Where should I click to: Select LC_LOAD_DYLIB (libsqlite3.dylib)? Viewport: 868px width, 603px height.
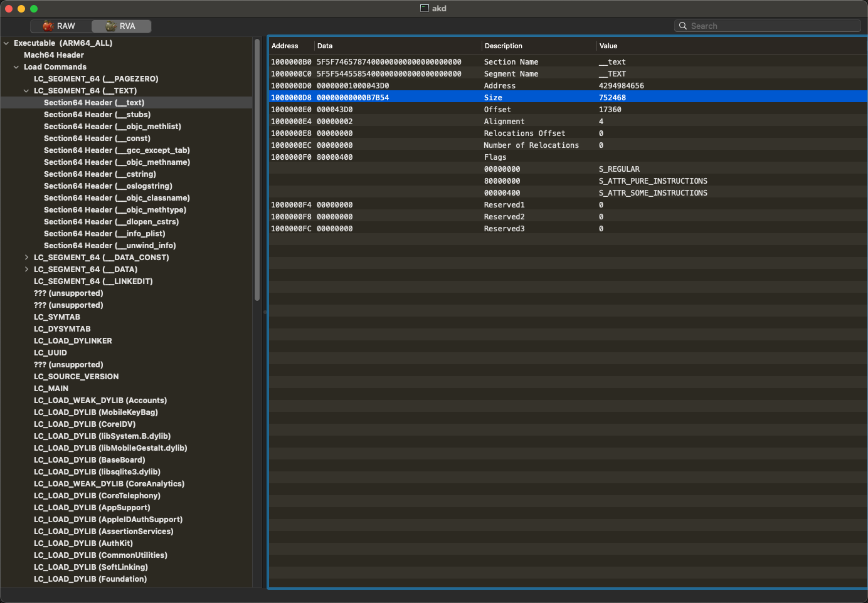[97, 472]
